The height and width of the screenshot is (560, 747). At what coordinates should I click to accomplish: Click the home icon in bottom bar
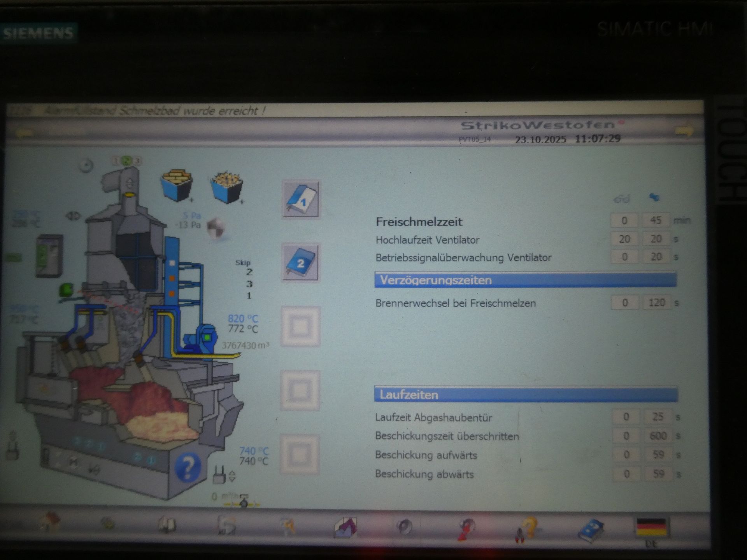[51, 522]
